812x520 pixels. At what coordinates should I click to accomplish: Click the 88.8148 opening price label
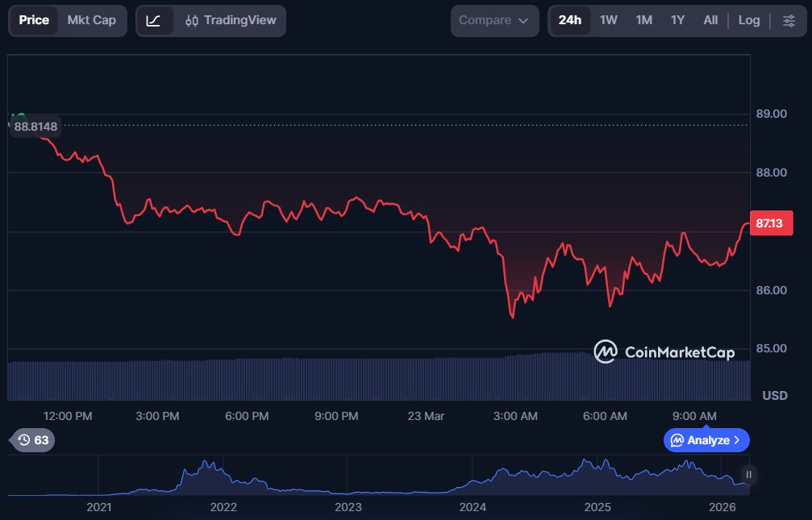click(36, 127)
